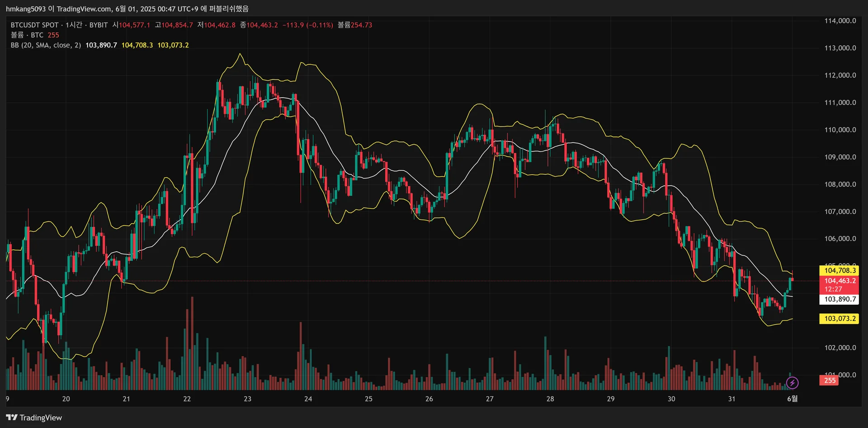The height and width of the screenshot is (428, 868).
Task: Click the open value 104,577.1 in legend
Action: (134, 25)
